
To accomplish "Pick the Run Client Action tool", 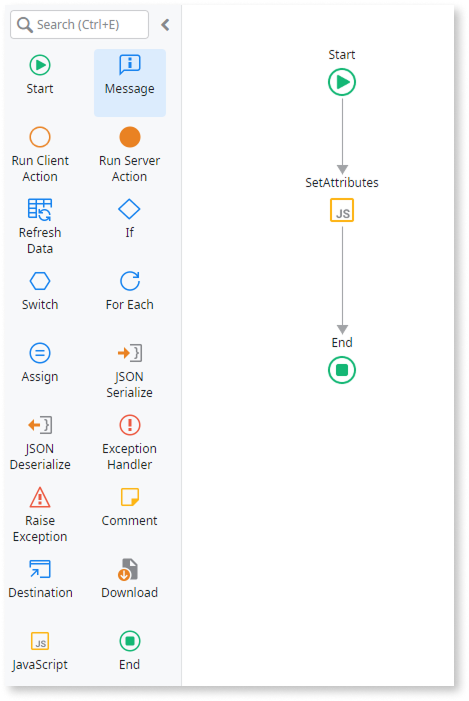I will (40, 154).
